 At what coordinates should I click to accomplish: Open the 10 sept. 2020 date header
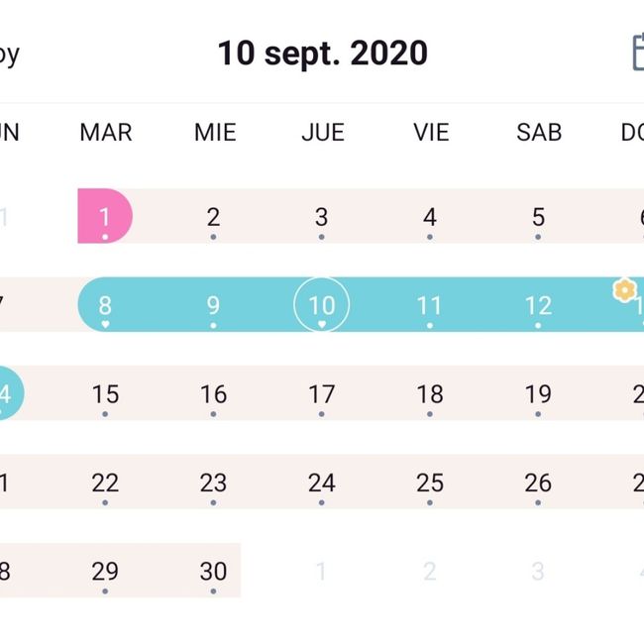point(322,54)
